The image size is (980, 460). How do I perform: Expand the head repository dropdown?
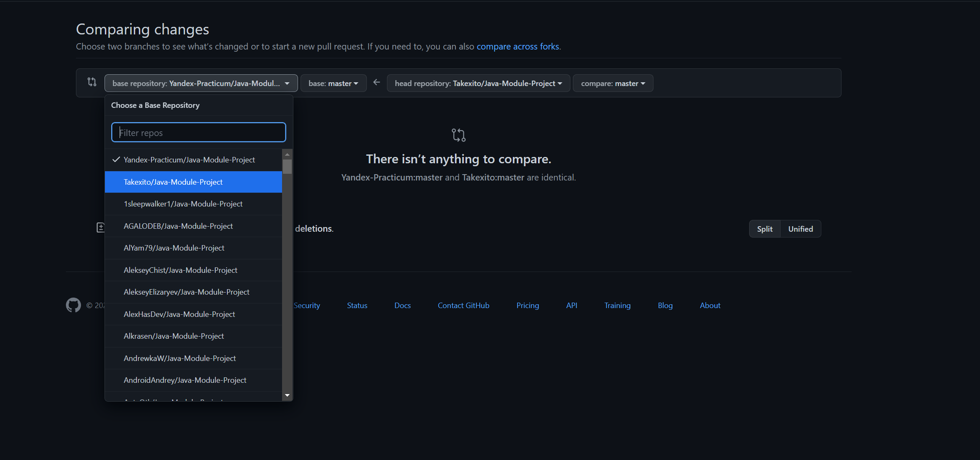[478, 83]
